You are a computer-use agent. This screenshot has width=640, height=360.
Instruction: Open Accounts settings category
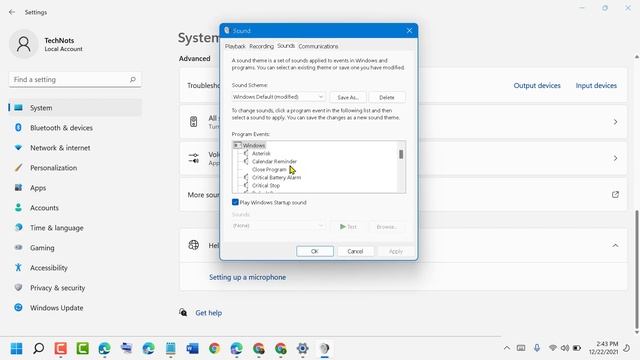point(75,208)
